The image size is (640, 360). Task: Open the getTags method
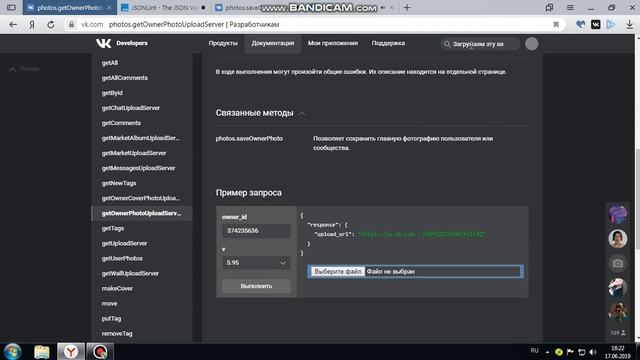click(x=113, y=229)
